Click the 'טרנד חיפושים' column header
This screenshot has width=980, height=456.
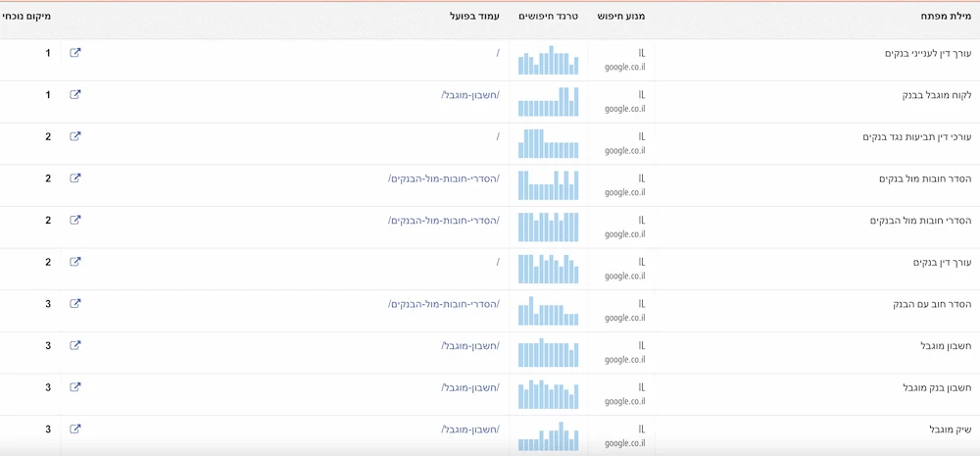coord(548,16)
